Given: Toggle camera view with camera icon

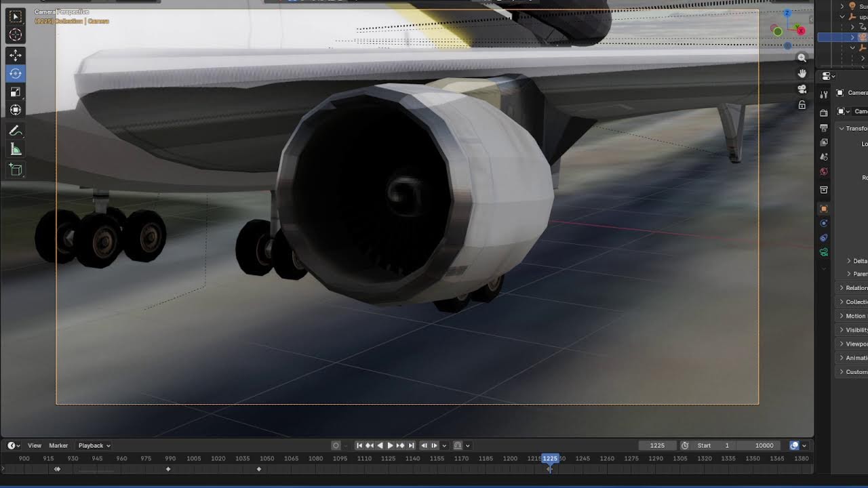Looking at the screenshot, I should point(802,89).
